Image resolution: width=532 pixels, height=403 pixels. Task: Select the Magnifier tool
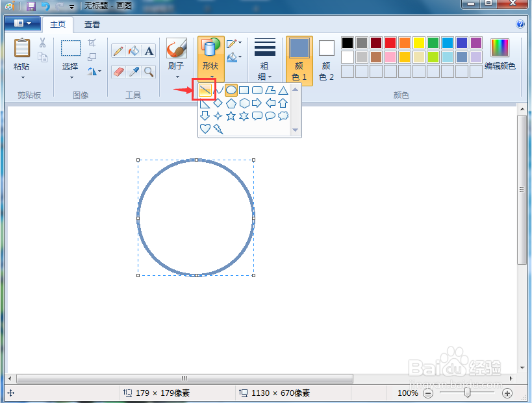pyautogui.click(x=149, y=72)
